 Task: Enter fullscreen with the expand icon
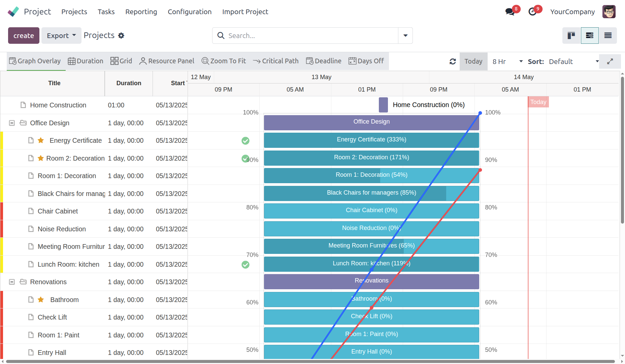coord(610,61)
